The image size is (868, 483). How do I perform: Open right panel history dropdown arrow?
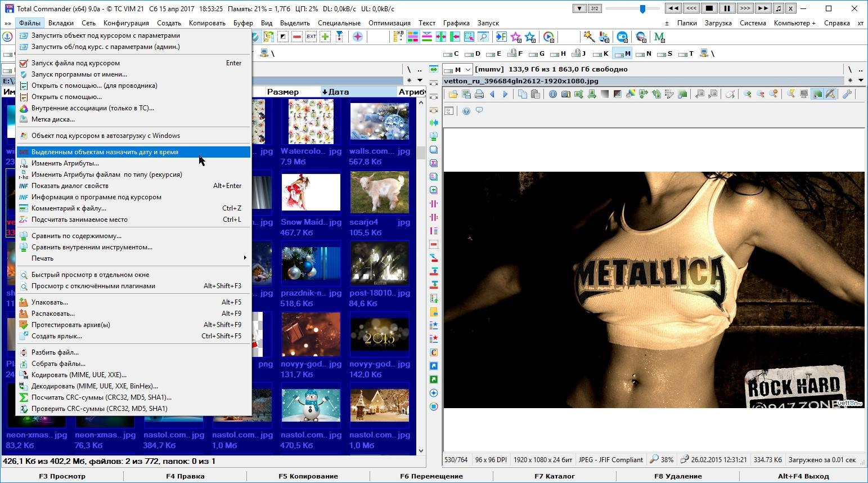pyautogui.click(x=861, y=80)
